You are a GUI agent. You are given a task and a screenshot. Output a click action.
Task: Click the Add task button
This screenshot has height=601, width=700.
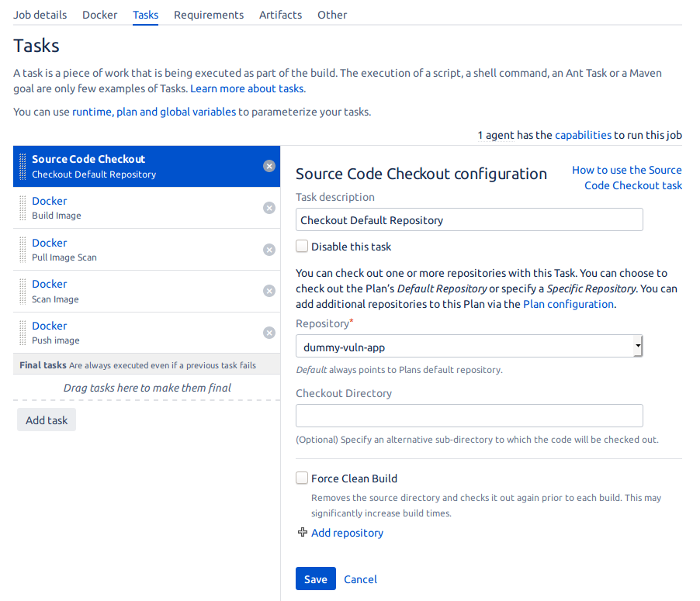click(46, 420)
